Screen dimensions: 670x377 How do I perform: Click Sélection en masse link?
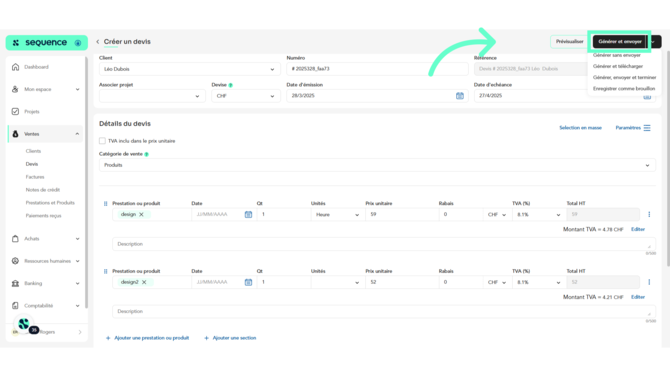(580, 128)
